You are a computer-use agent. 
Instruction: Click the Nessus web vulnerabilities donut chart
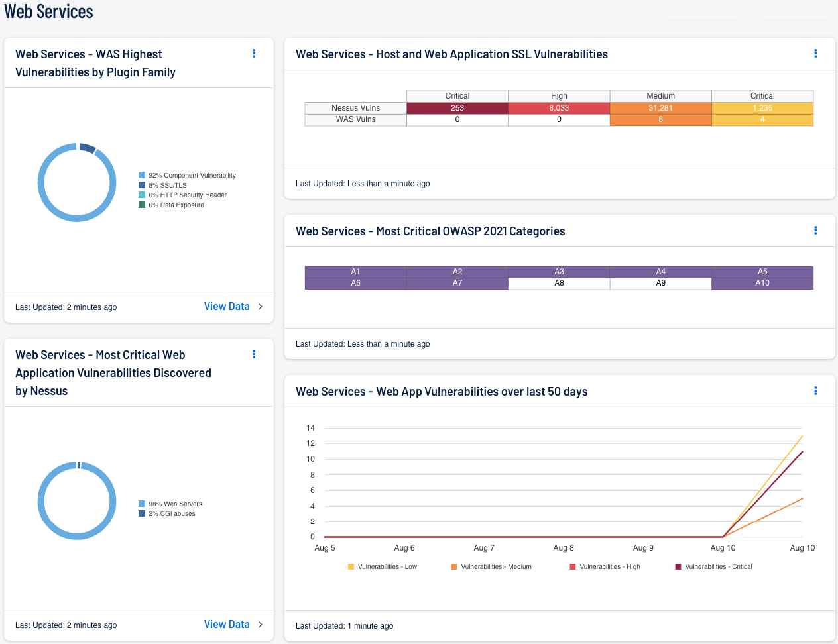point(77,501)
